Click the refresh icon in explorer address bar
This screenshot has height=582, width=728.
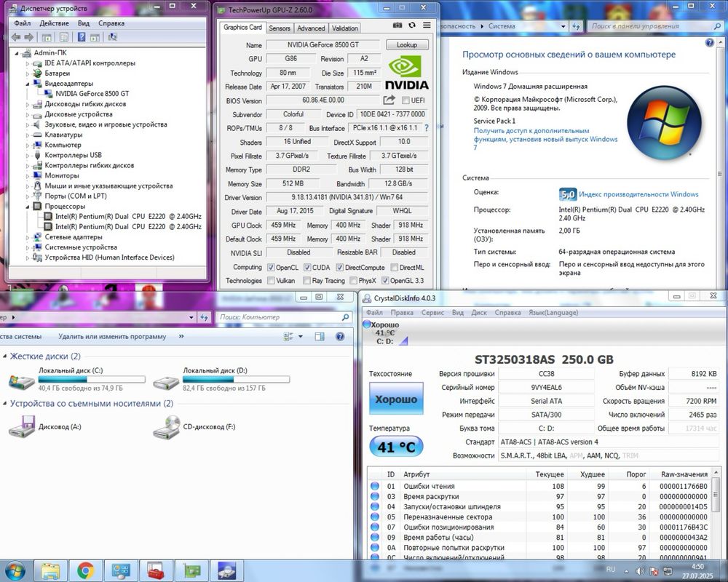203,317
